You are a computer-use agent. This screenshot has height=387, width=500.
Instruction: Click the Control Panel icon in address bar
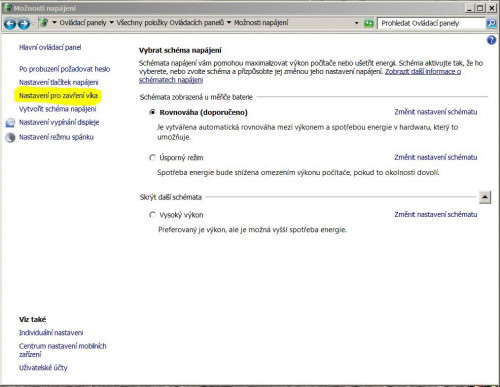click(44, 23)
